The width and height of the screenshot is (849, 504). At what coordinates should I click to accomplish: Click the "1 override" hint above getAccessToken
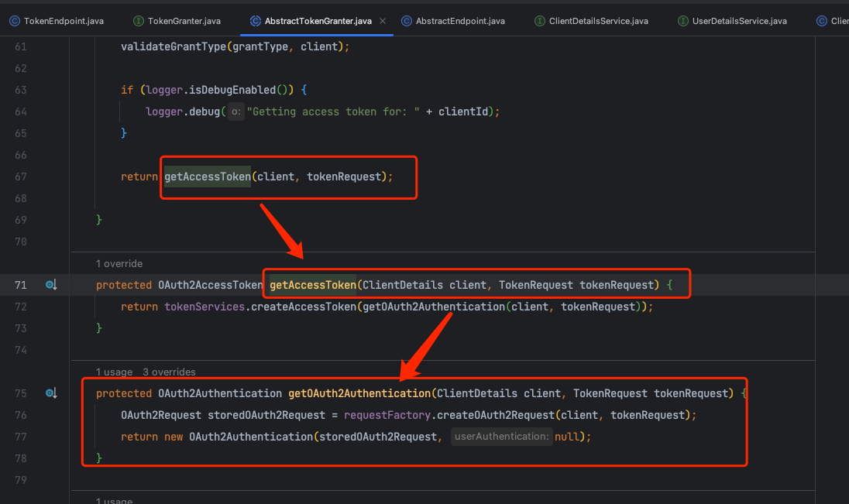(x=119, y=264)
